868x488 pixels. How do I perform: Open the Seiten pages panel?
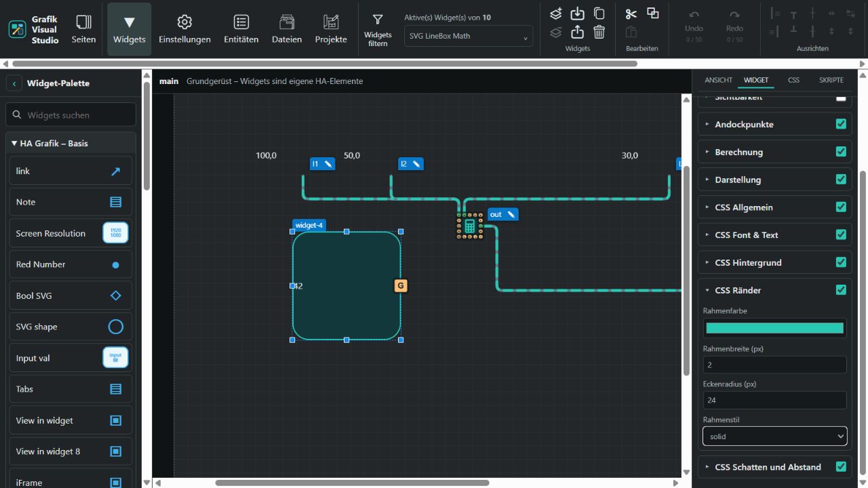click(83, 29)
